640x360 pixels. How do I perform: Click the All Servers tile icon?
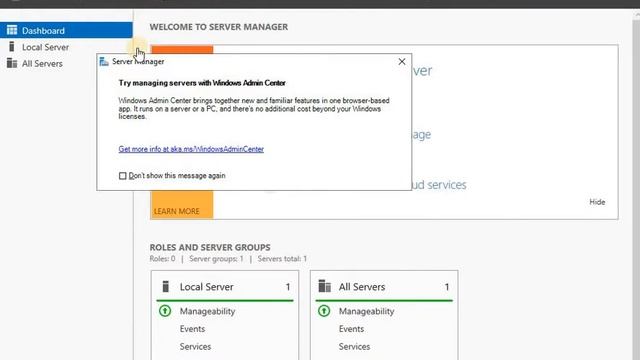324,286
